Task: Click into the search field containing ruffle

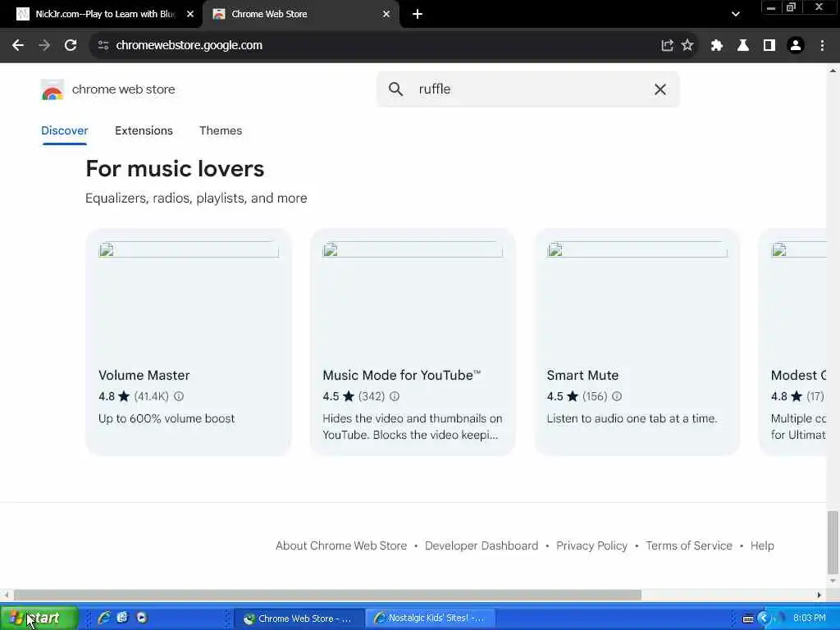Action: point(527,89)
